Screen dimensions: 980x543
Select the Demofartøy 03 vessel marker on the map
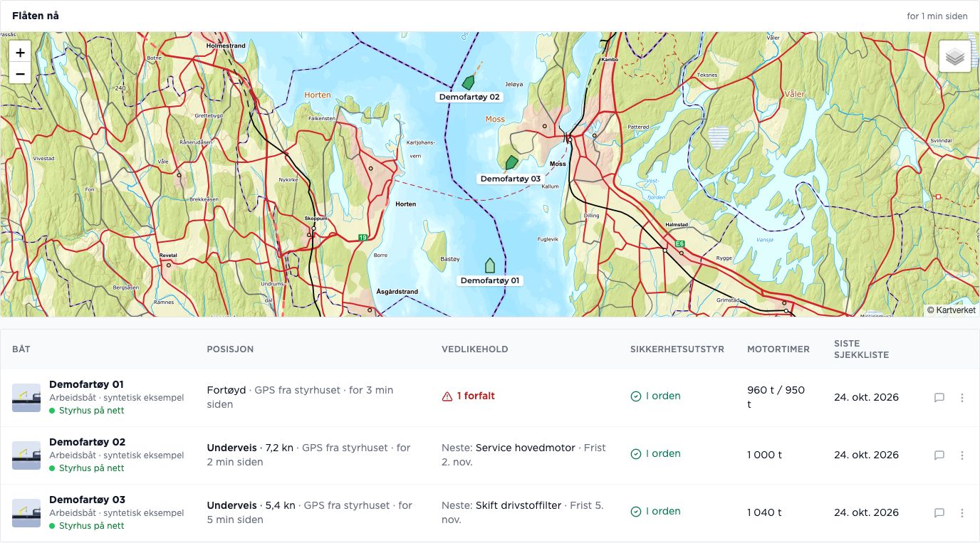coord(511,163)
